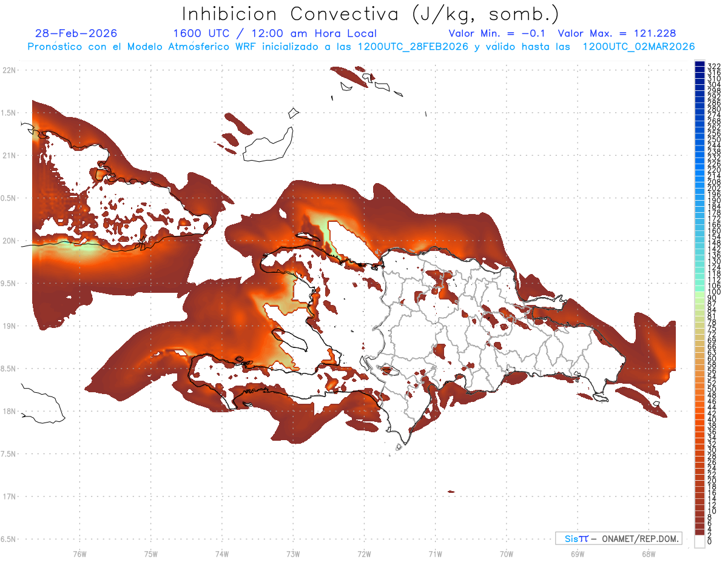728x562 pixels.
Task: Click the '322' colorbar label
Action: 714,65
